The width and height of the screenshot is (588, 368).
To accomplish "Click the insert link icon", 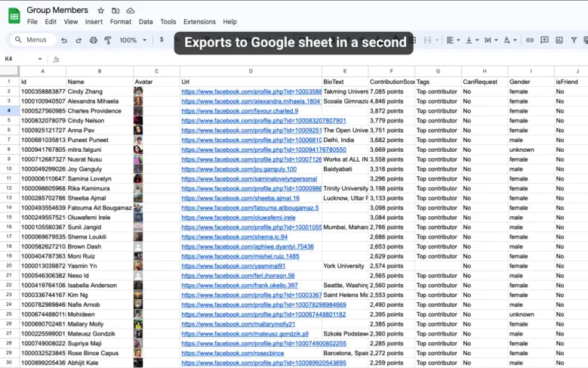I will [530, 40].
